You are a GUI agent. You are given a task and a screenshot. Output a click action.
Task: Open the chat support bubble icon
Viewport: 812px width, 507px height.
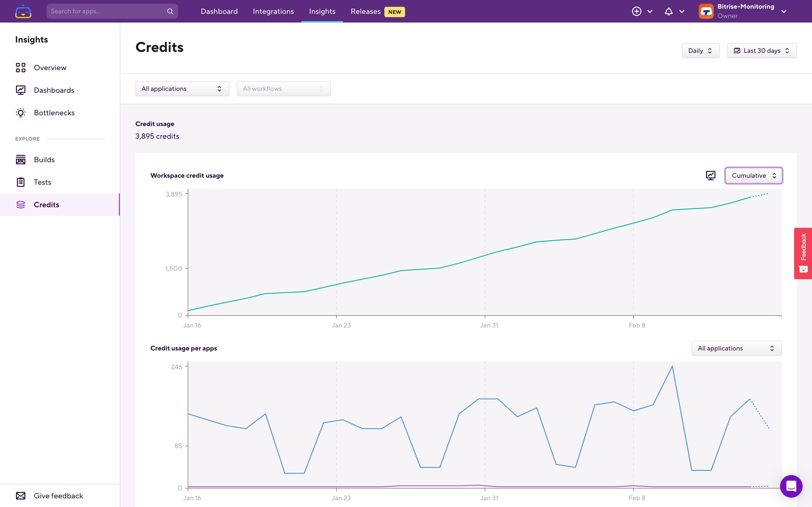tap(791, 486)
